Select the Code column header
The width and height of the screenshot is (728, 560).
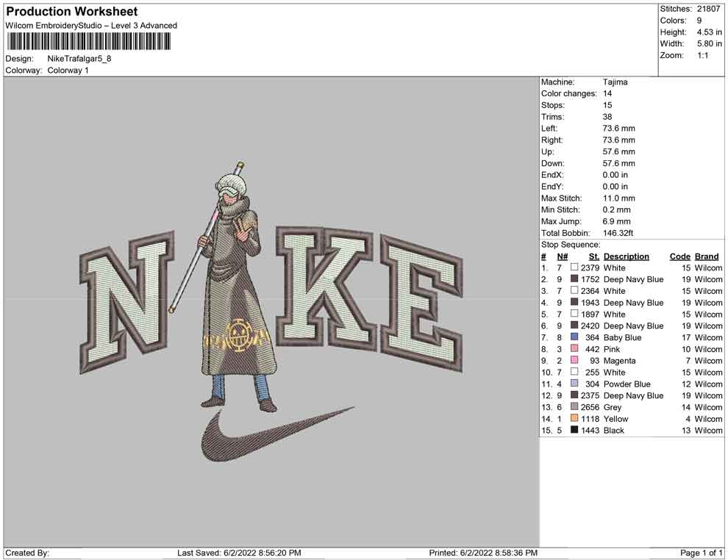click(679, 256)
